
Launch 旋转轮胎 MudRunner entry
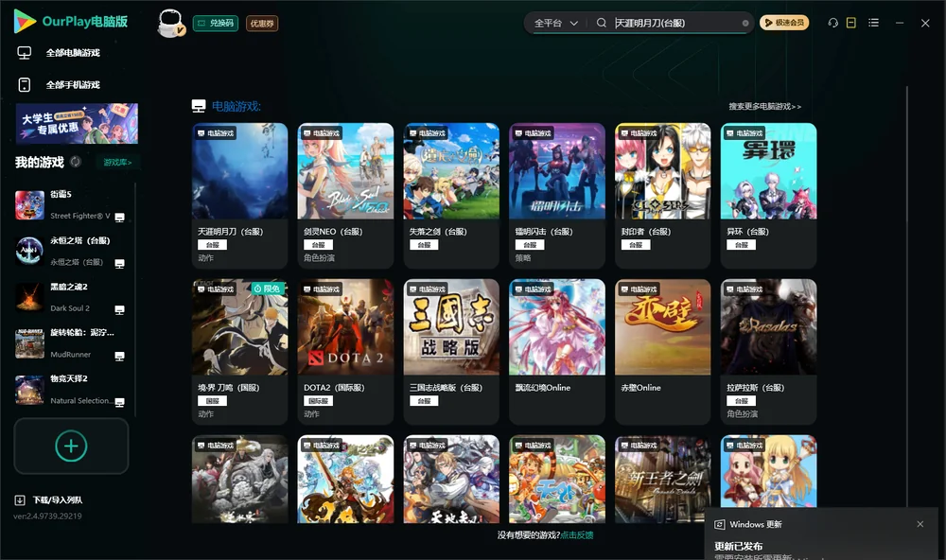pyautogui.click(x=70, y=343)
